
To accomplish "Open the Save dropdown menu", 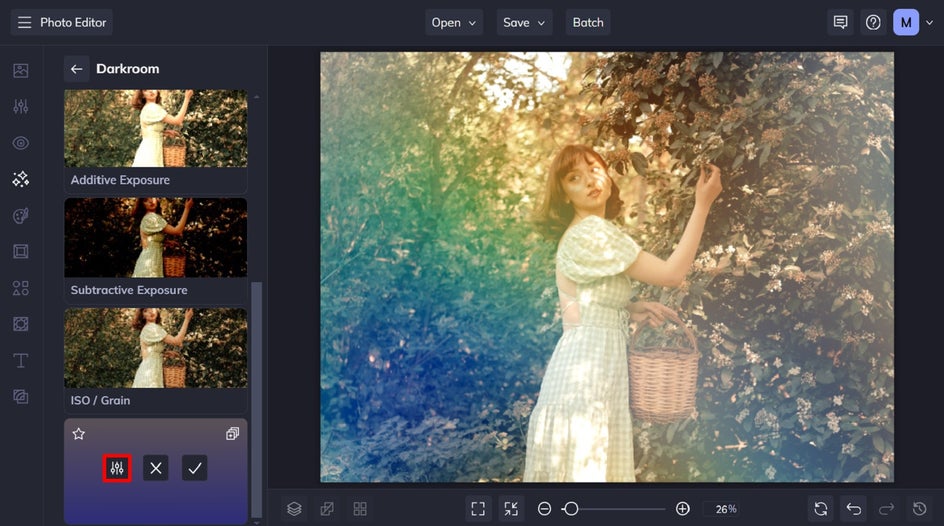I will (524, 22).
